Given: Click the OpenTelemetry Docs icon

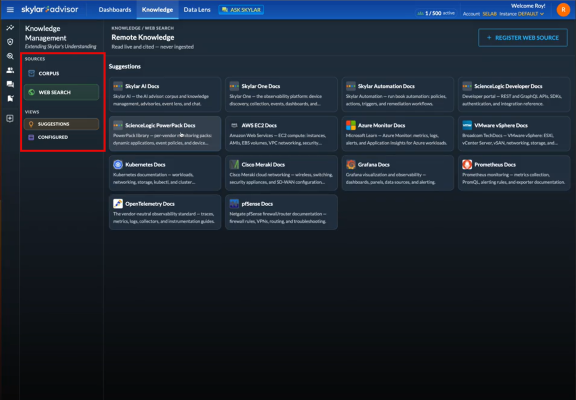Looking at the screenshot, I should [x=118, y=203].
